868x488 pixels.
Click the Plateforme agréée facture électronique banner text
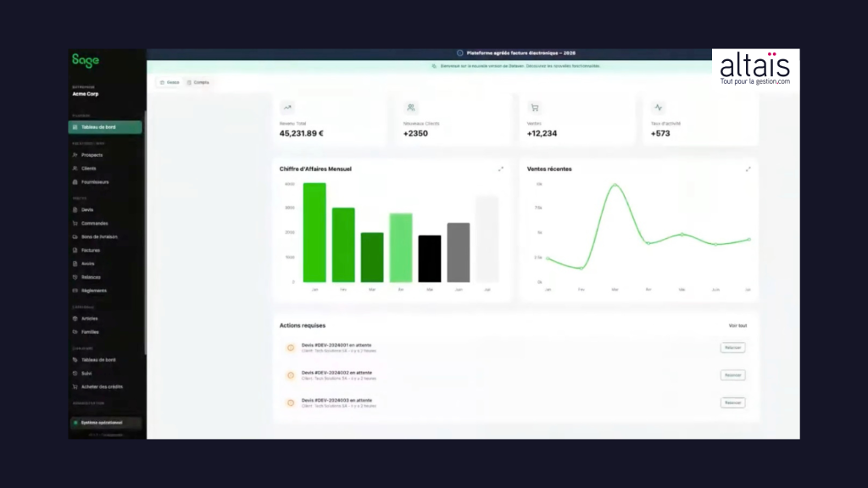521,53
